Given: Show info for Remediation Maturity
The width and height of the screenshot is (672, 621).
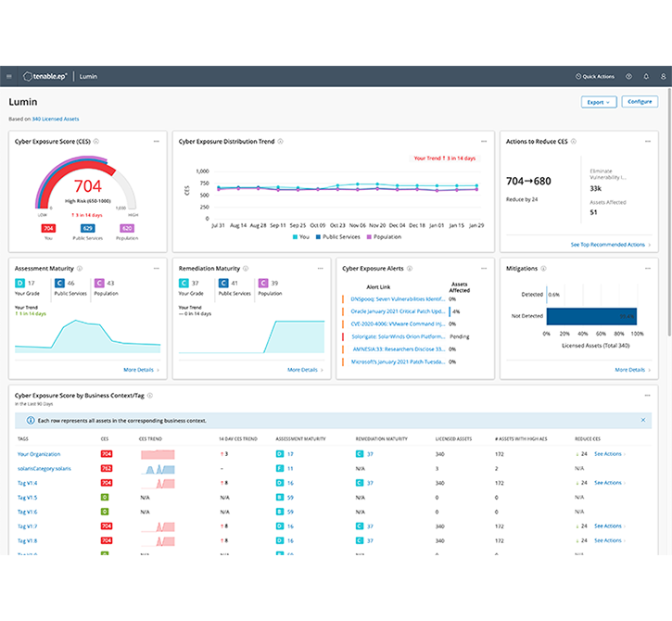Looking at the screenshot, I should point(246,268).
